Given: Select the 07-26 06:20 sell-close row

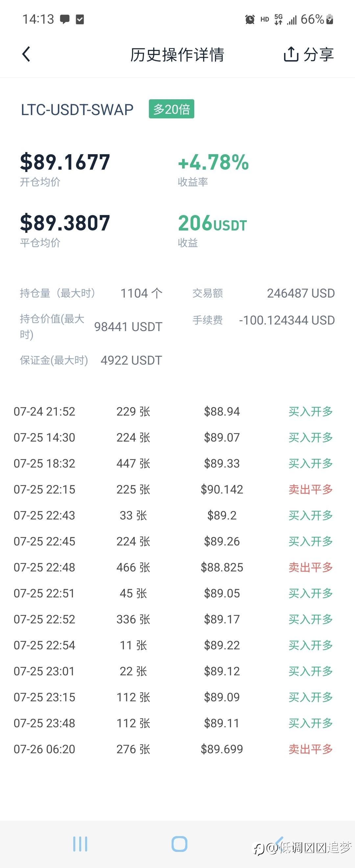Looking at the screenshot, I should [173, 749].
